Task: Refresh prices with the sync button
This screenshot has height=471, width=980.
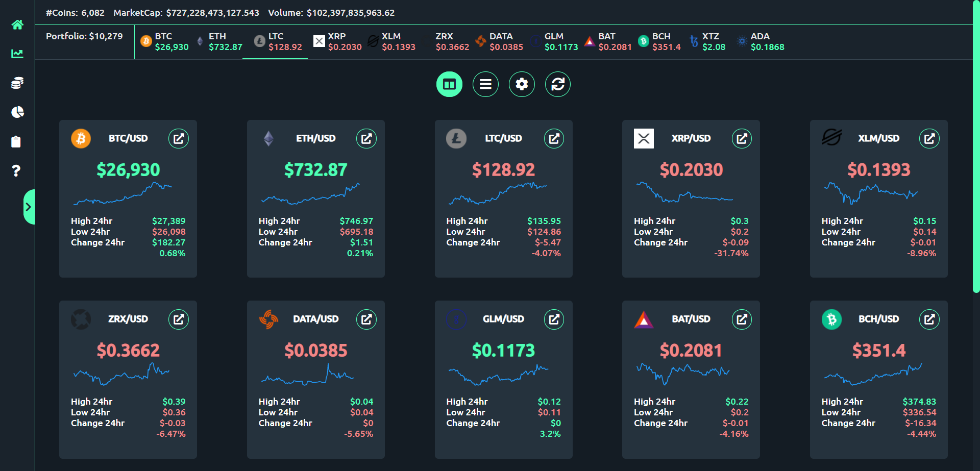Action: 558,84
